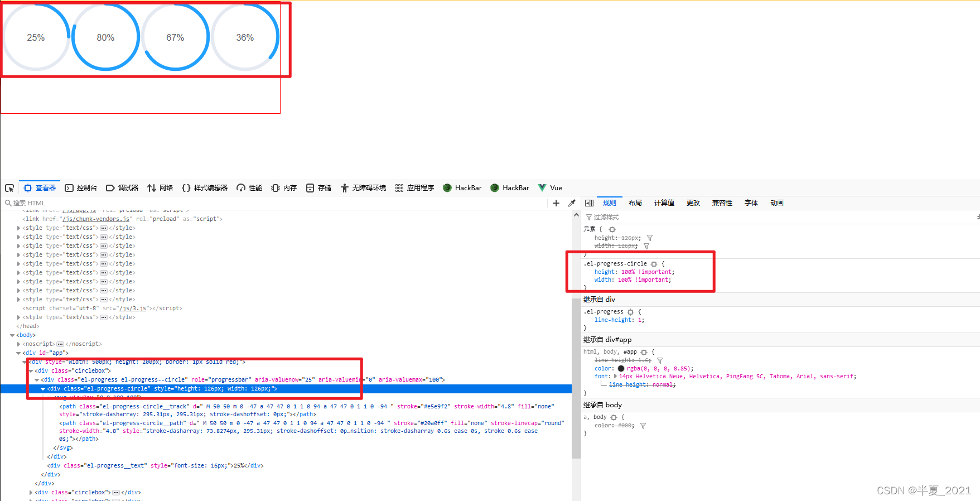The image size is (980, 501).
Task: Click the add new node plus icon
Action: tap(556, 203)
